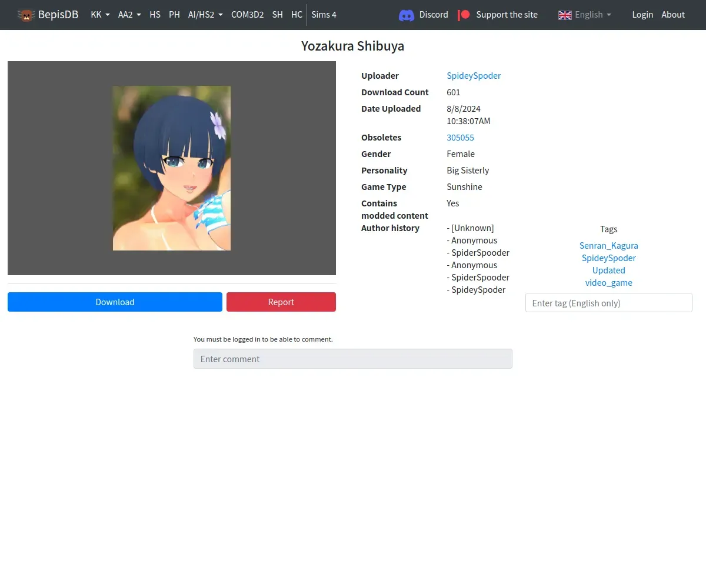Go to the HS section
706x588 pixels.
click(x=155, y=15)
